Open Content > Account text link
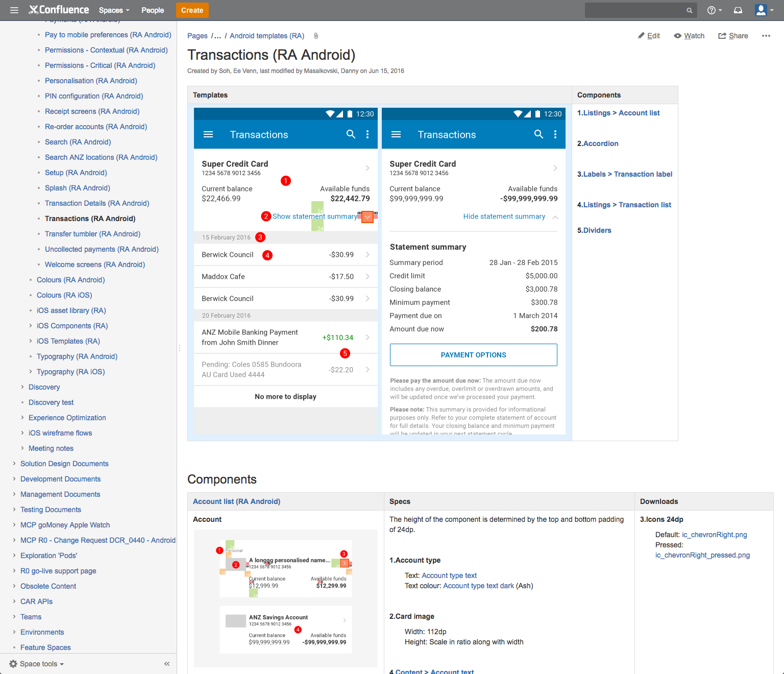This screenshot has height=674, width=784. [435, 672]
